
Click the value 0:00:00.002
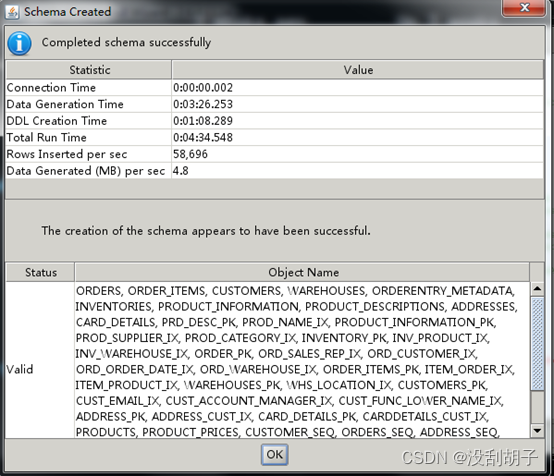(x=203, y=87)
